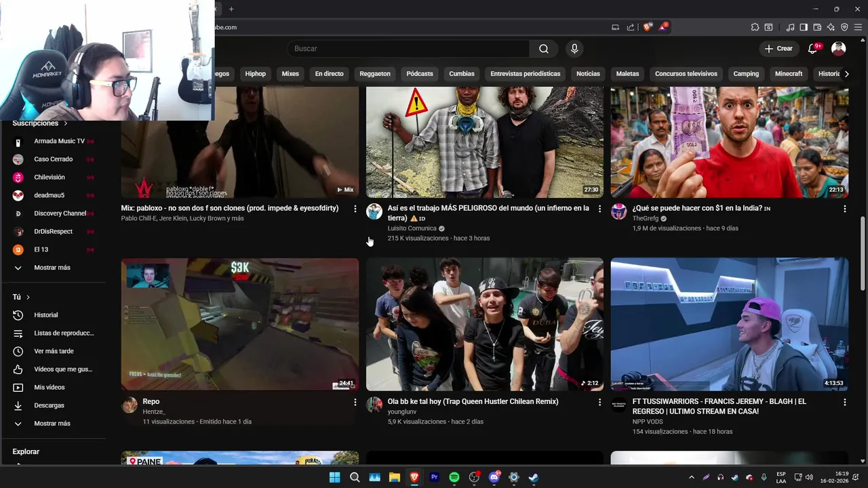Open the Tú section chevron

pyautogui.click(x=28, y=297)
